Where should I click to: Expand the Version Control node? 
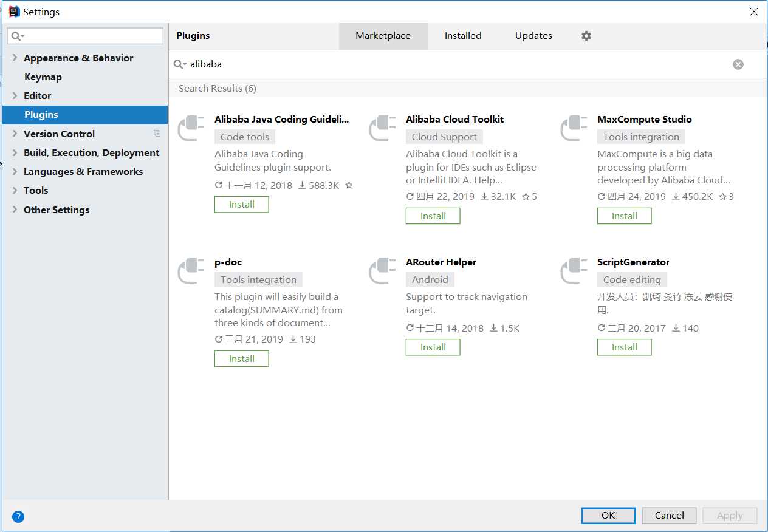tap(15, 134)
